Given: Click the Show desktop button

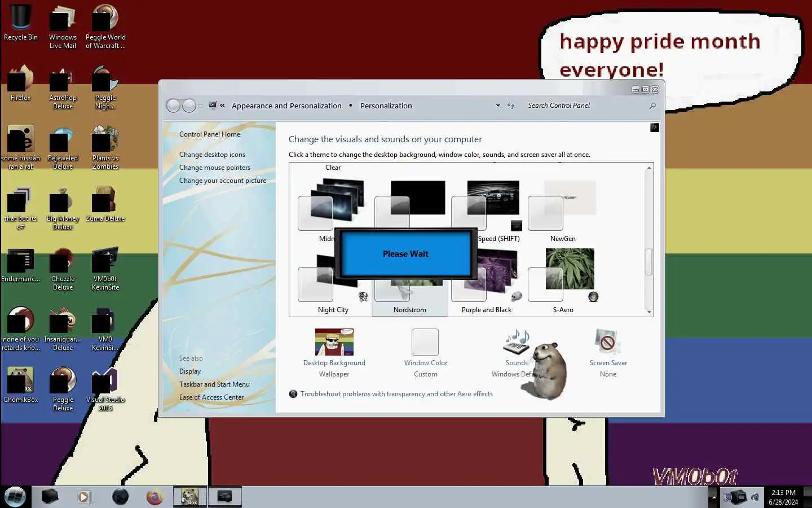Looking at the screenshot, I should pyautogui.click(x=807, y=497).
